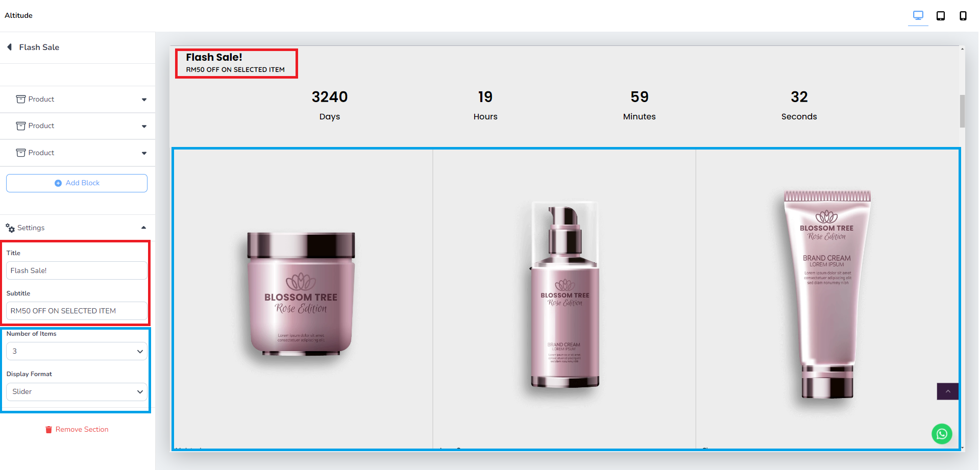Click into the Subtitle input field
This screenshot has width=980, height=470.
point(77,311)
